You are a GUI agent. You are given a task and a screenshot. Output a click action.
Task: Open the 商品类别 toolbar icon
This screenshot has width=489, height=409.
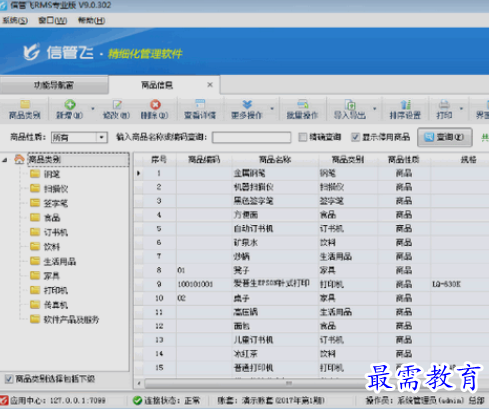click(25, 104)
